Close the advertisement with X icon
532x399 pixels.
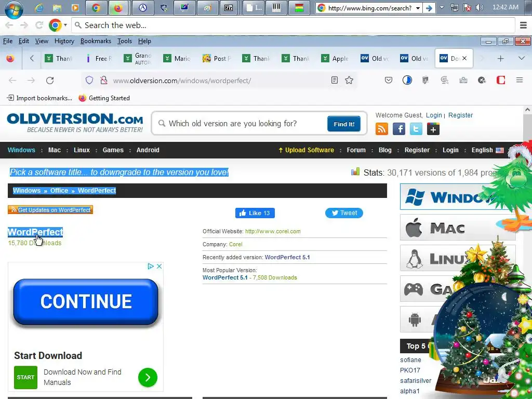(159, 267)
